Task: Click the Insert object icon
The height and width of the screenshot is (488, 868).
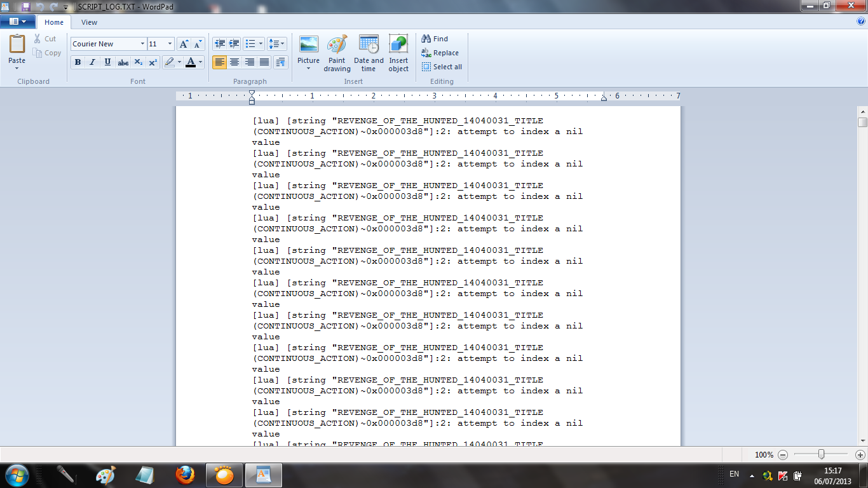Action: pos(398,46)
